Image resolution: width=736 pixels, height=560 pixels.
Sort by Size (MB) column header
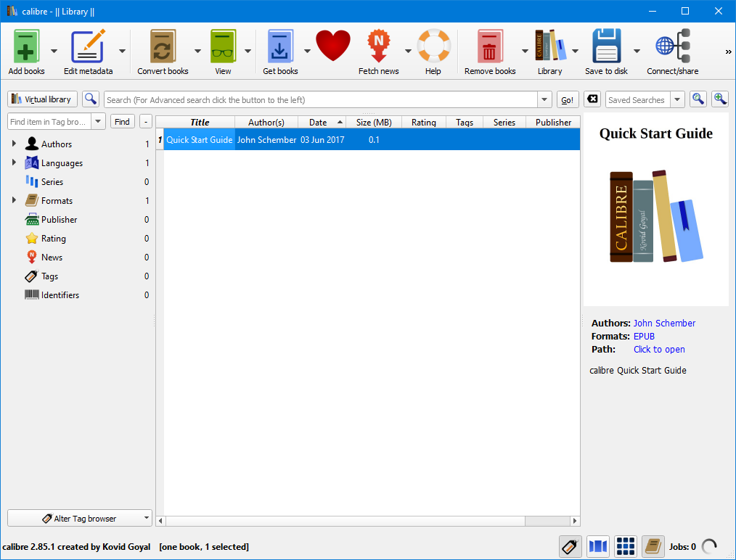(x=374, y=122)
